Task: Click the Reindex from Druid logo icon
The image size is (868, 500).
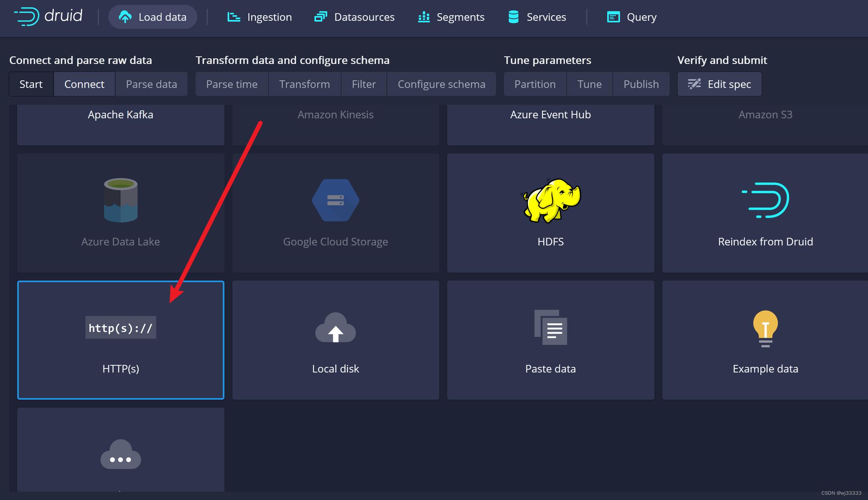Action: (765, 200)
